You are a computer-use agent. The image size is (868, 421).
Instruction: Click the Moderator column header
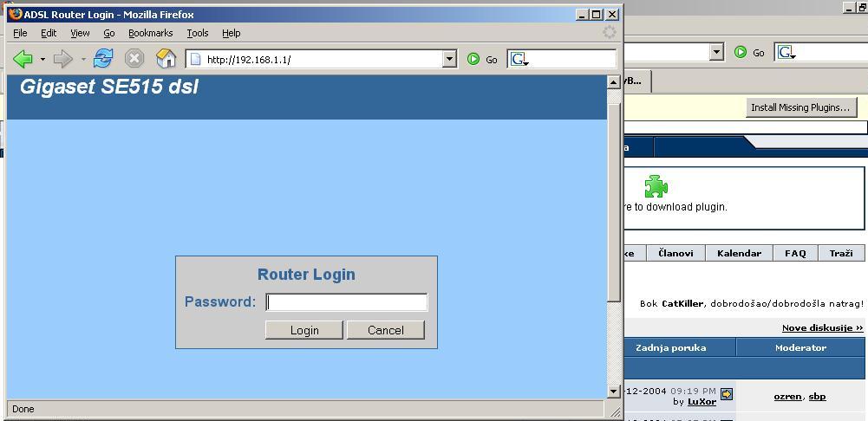click(800, 348)
